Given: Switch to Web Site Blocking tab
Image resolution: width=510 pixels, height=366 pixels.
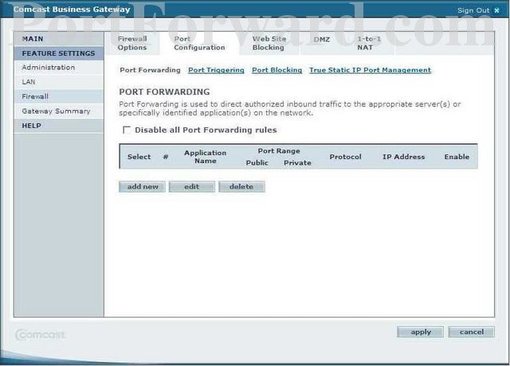Looking at the screenshot, I should (x=269, y=43).
